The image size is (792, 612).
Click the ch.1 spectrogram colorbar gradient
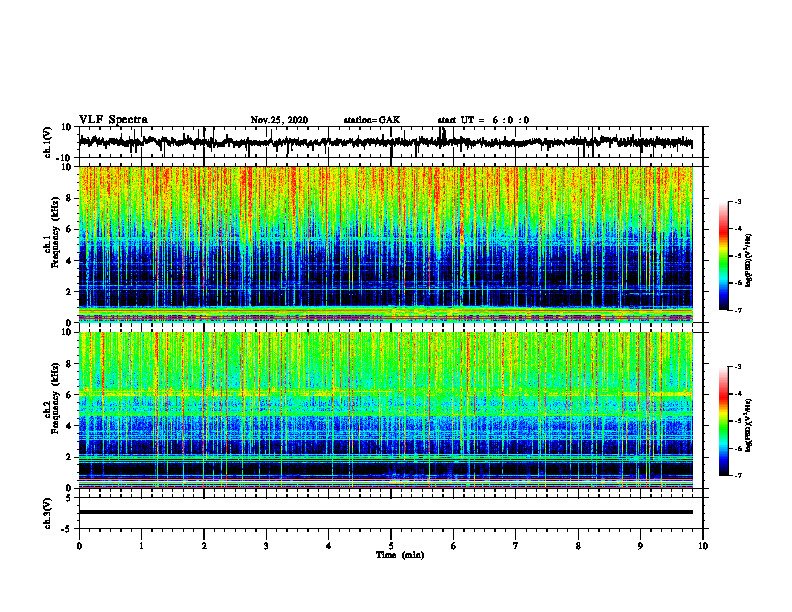pos(723,256)
